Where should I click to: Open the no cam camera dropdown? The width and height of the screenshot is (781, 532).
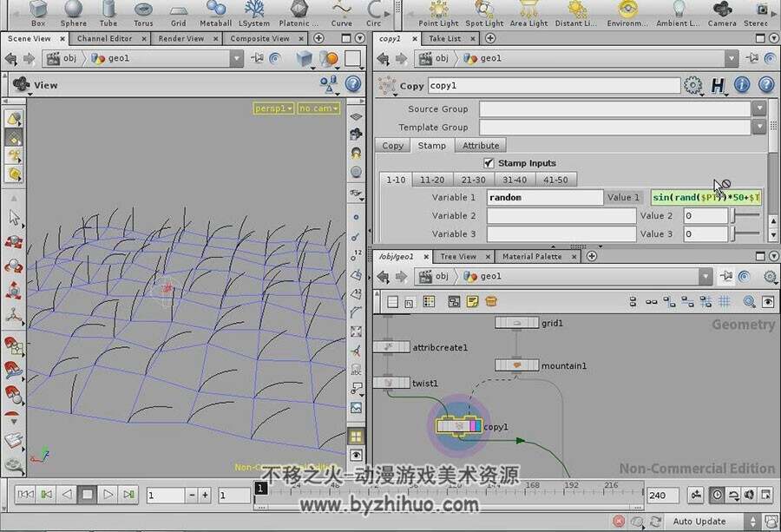pos(318,108)
